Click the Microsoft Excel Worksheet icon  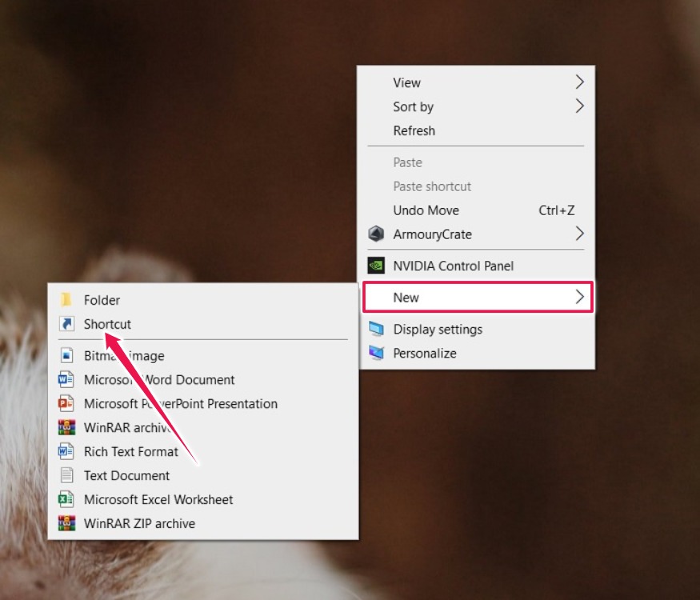pos(66,499)
